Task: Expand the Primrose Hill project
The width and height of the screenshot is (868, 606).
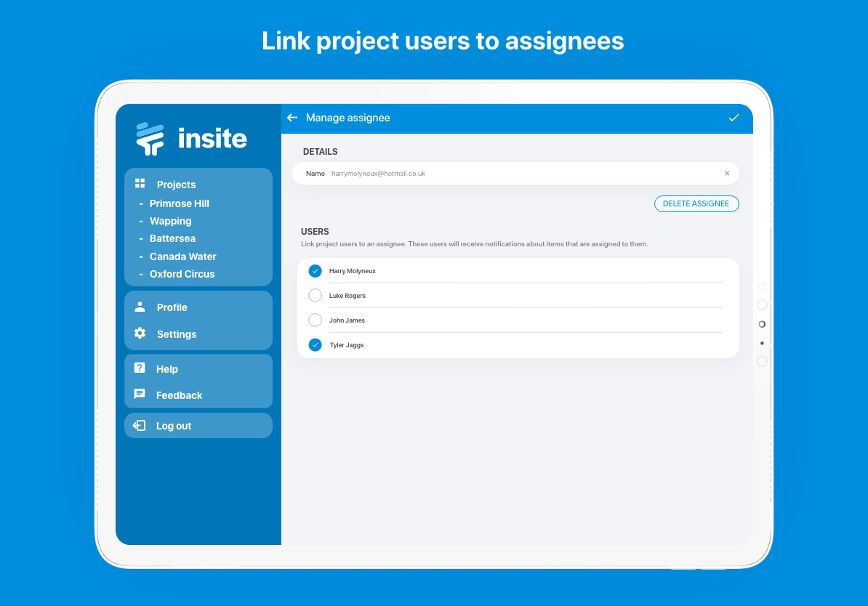Action: [179, 203]
